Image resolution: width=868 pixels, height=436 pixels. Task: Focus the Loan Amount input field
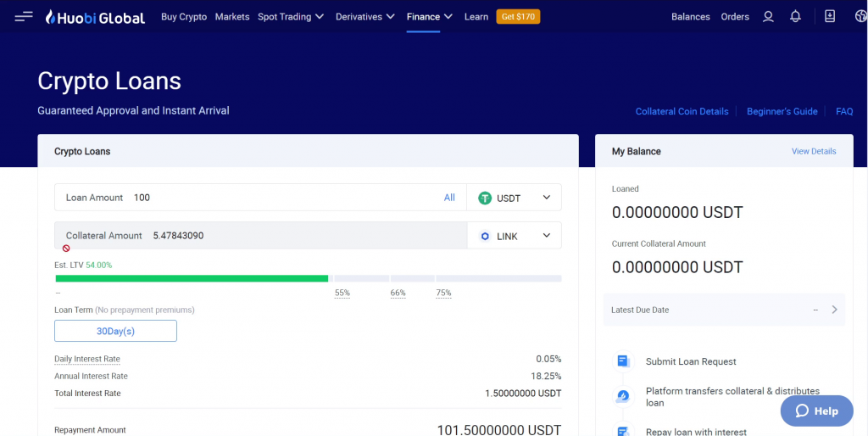260,198
